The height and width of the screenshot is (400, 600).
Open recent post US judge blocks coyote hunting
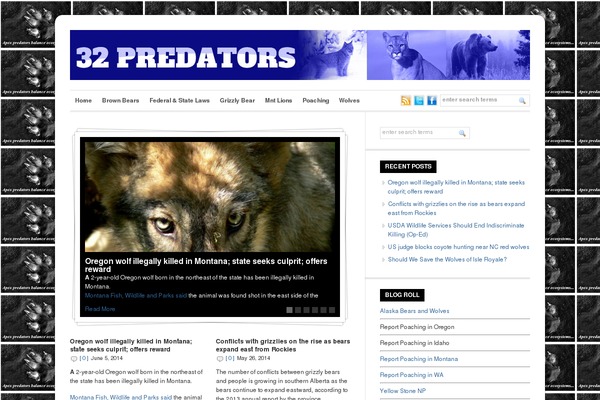458,247
